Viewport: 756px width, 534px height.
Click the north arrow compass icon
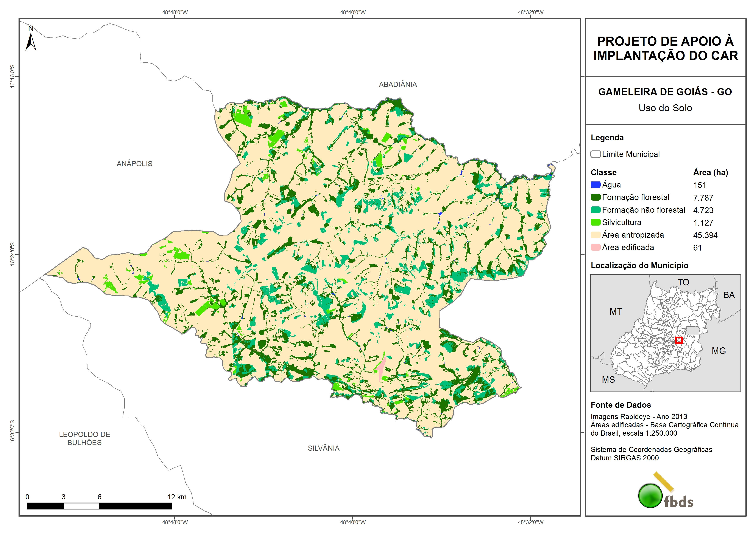tap(31, 40)
